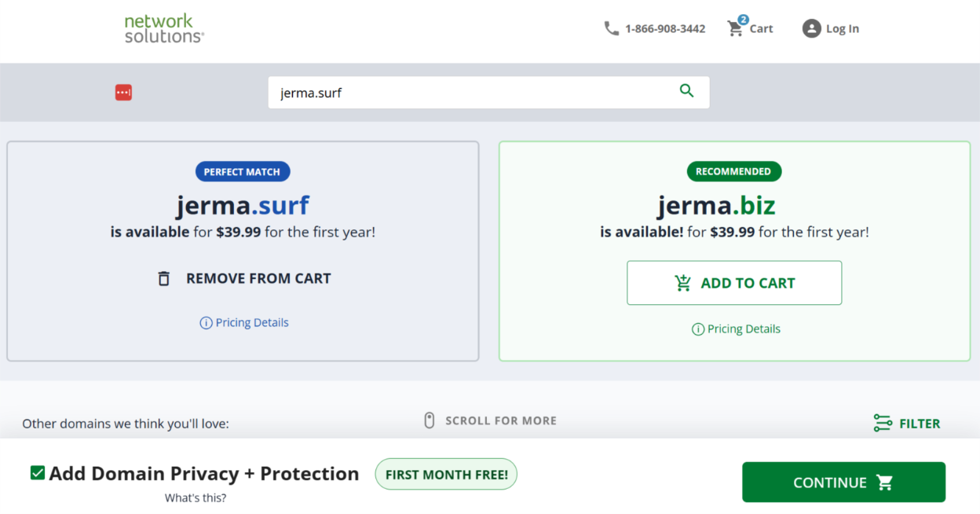This screenshot has width=980, height=514.
Task: Click the Add to Cart icon for jerma.biz
Action: click(682, 282)
